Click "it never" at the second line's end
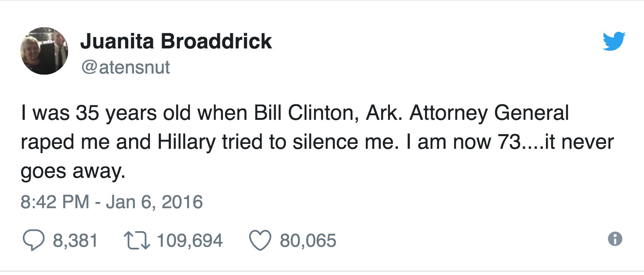 point(579,142)
